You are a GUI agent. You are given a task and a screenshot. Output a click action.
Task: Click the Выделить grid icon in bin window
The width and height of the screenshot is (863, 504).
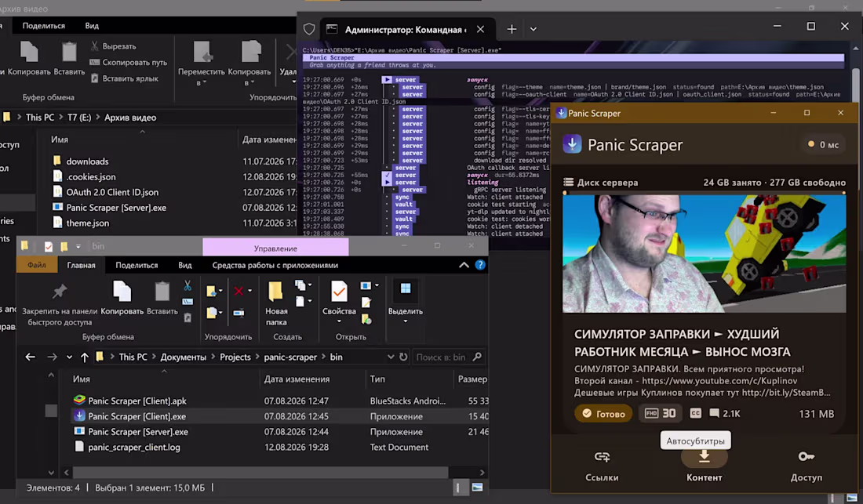406,288
